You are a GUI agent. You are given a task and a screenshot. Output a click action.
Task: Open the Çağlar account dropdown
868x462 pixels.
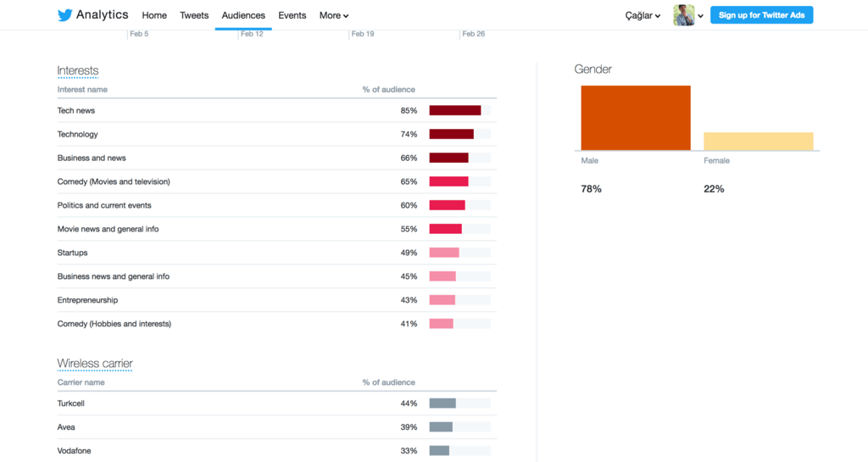pyautogui.click(x=643, y=15)
